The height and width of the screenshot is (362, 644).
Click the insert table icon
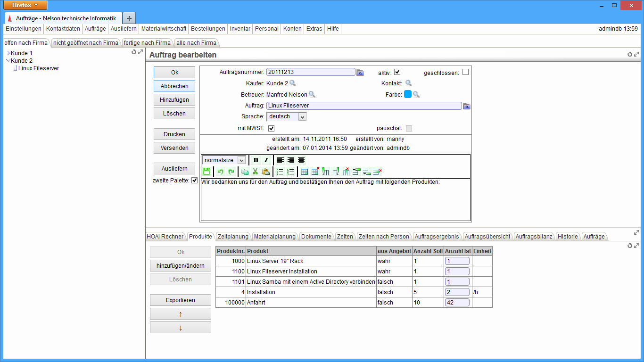click(x=305, y=172)
